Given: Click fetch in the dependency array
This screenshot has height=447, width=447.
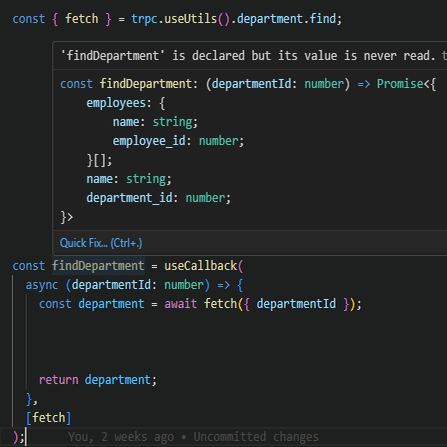Looking at the screenshot, I should pos(49,418).
